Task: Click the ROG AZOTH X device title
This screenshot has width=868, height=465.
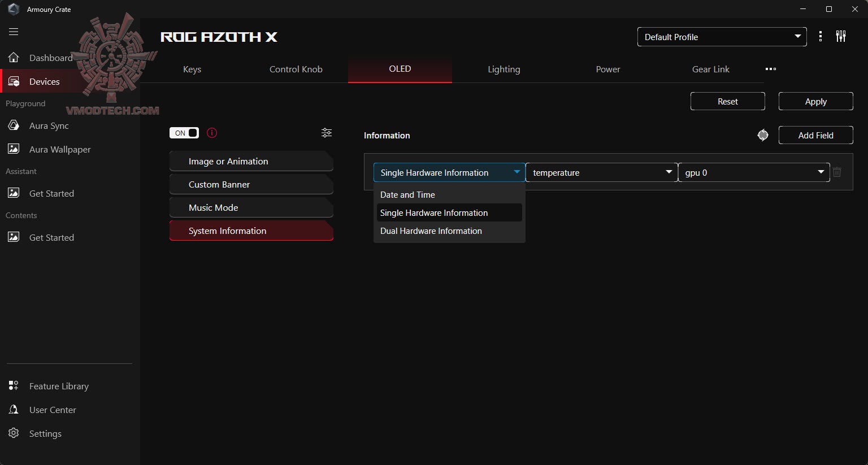Action: tap(219, 37)
